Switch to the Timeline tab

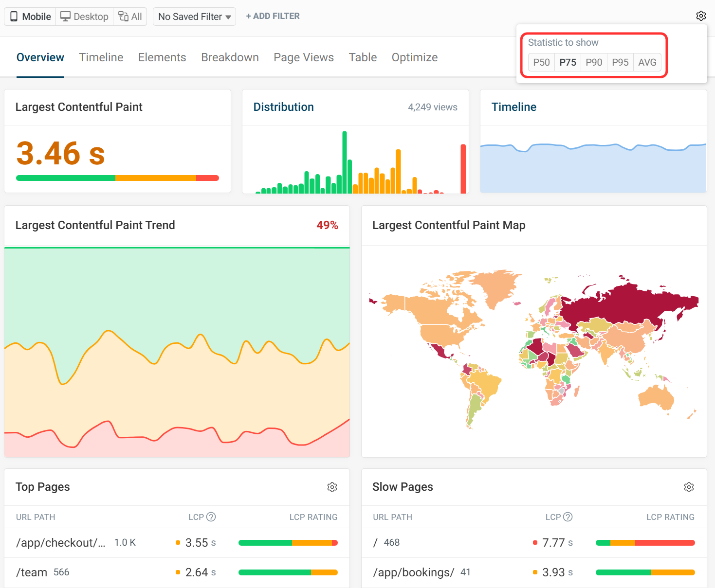[x=101, y=57]
